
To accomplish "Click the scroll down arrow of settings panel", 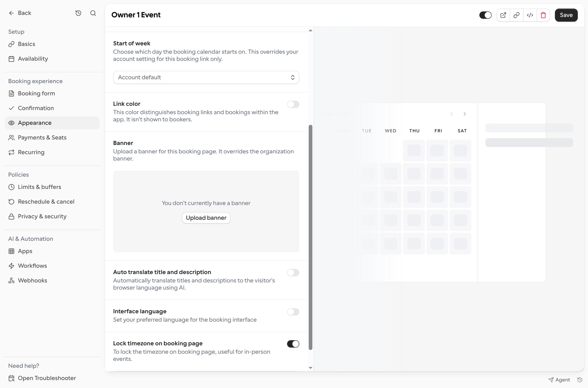I will 311,368.
